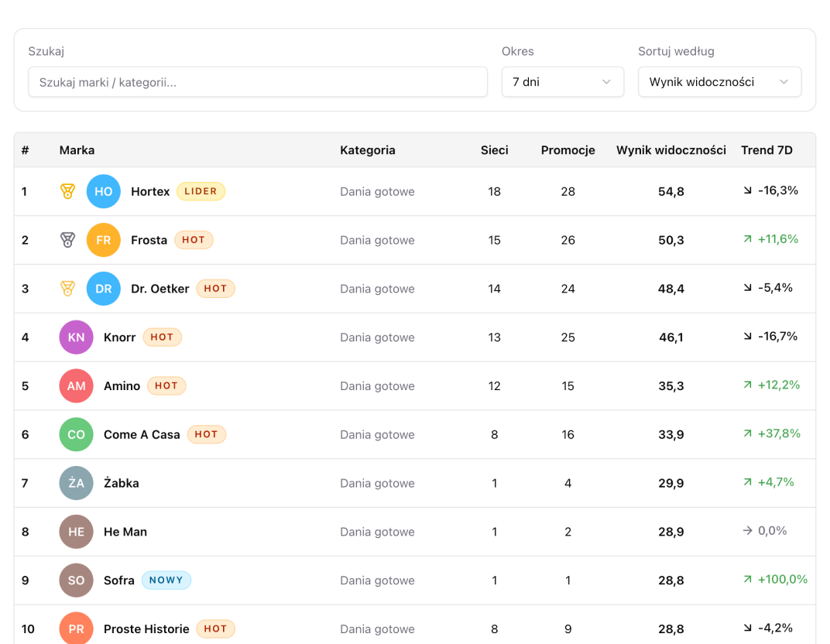Click the AM avatar for Amino

tap(76, 385)
